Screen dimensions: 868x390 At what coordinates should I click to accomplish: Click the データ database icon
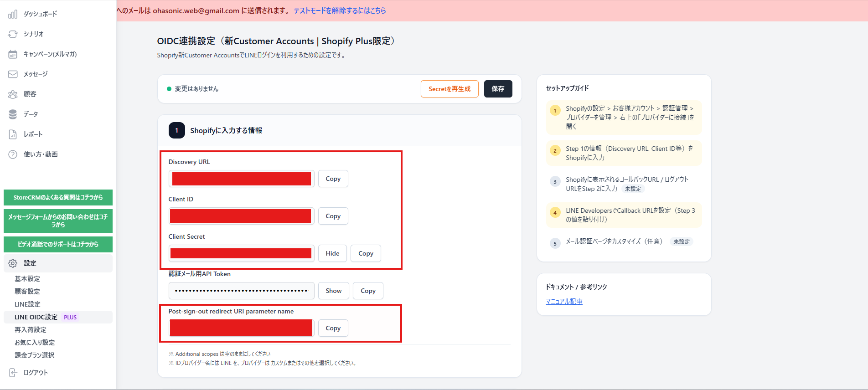(x=13, y=114)
